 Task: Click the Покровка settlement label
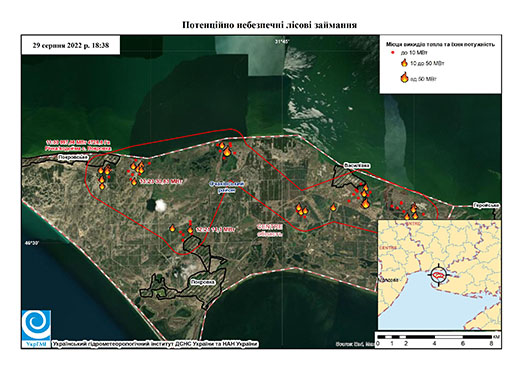click(203, 282)
